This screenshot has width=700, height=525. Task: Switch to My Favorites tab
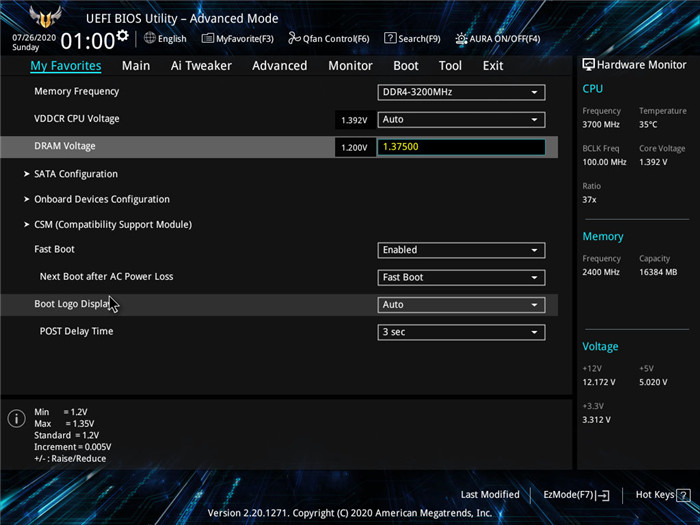click(66, 66)
